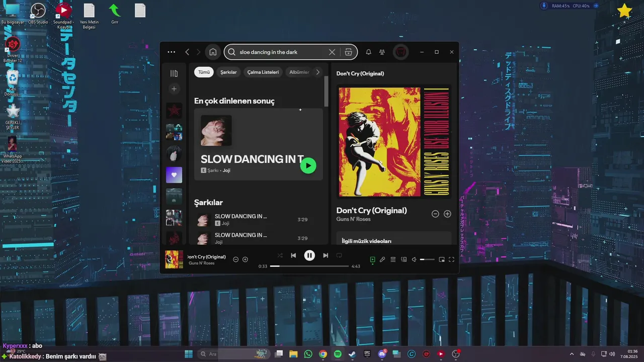Open the second SLOW DANCING IN song row
644x362 pixels.
(x=259, y=238)
